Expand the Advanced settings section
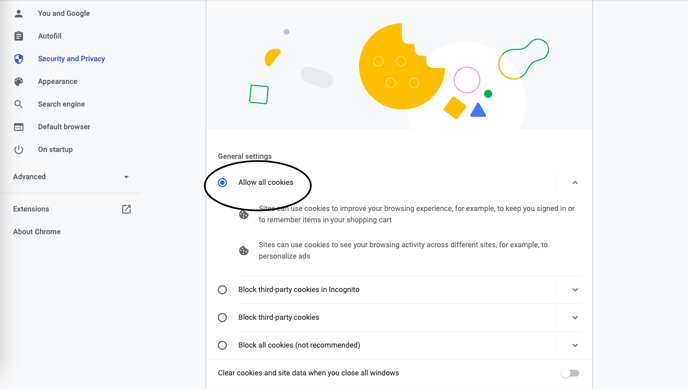Image resolution: width=688 pixels, height=389 pixels. pyautogui.click(x=71, y=177)
